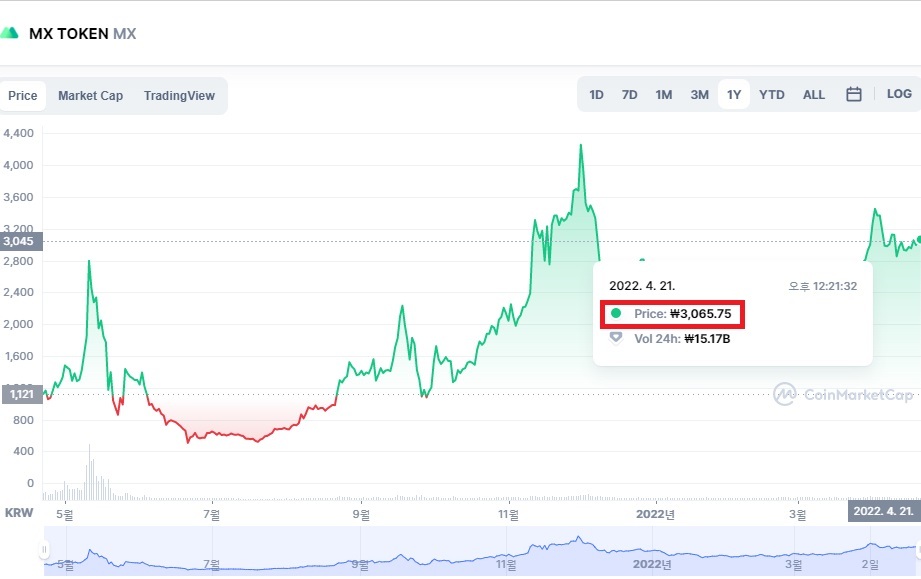Click the green price dot in tooltip
Image resolution: width=921 pixels, height=579 pixels.
(x=616, y=313)
